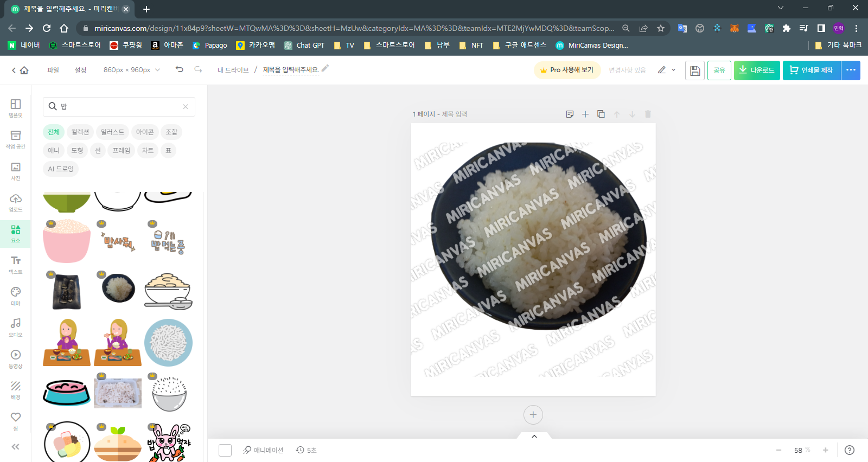
Task: Duplicate the page using copy icon
Action: 601,114
